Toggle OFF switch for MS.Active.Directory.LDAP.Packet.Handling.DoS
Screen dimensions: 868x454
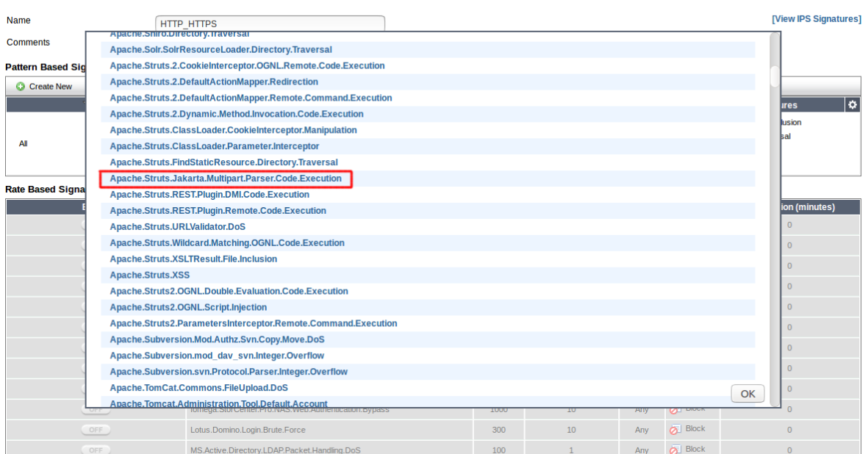click(96, 450)
